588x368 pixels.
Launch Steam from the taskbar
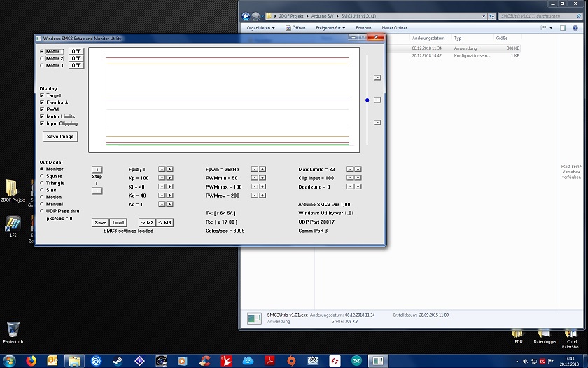pyautogui.click(x=118, y=361)
